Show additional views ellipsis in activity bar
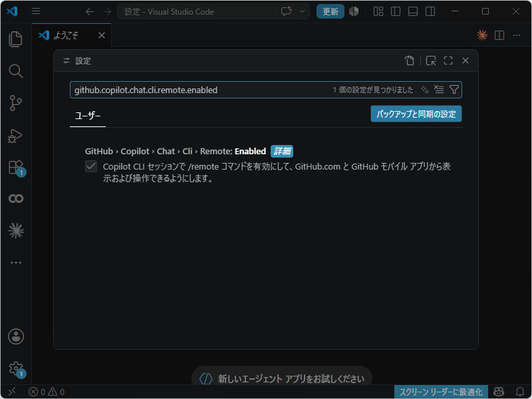532x399 pixels. [15, 263]
